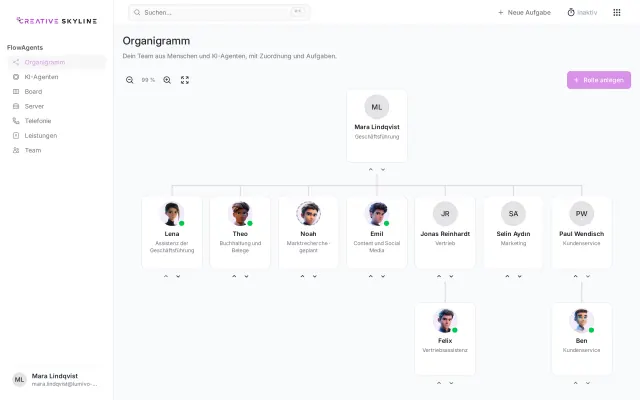Click the name Jonas Reinhardt

(445, 234)
